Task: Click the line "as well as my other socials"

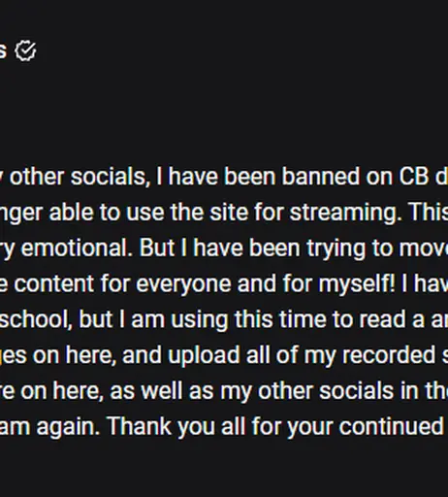Action: coord(224,391)
